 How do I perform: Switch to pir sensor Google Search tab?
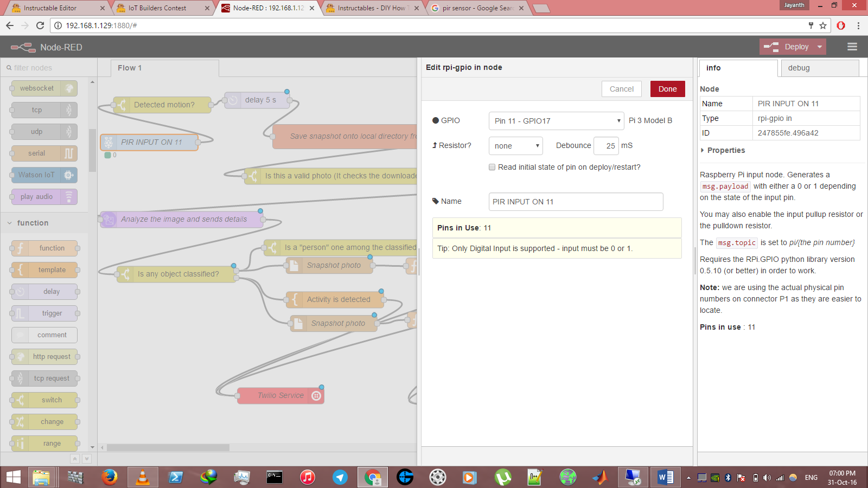click(477, 8)
